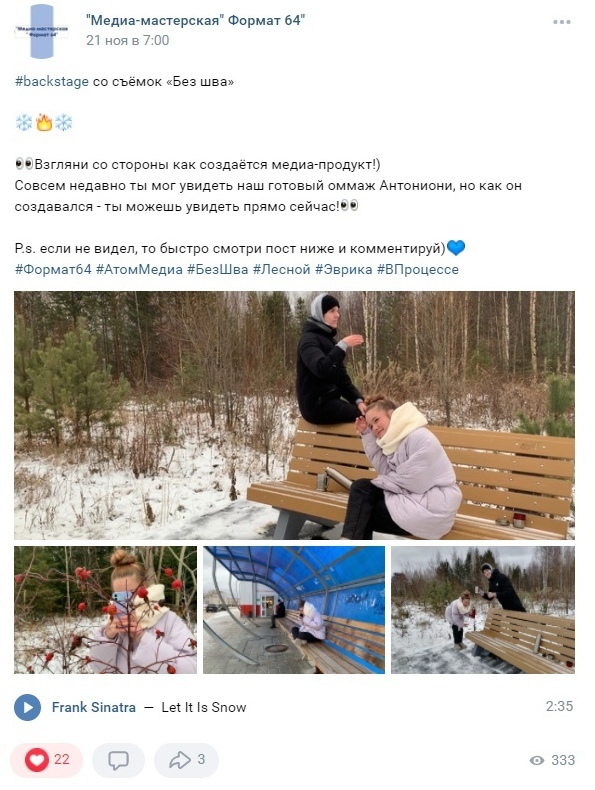The height and width of the screenshot is (790, 595).
Task: Click the #Лесной hashtag
Action: (281, 270)
